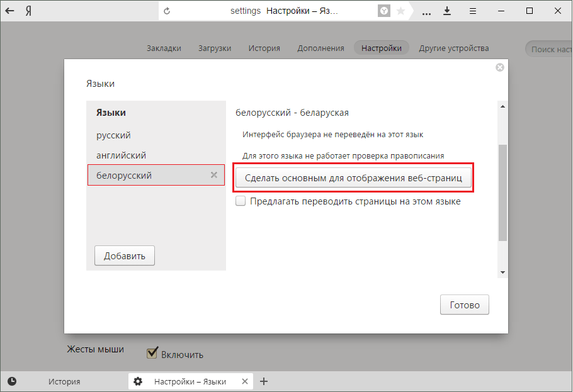This screenshot has width=573, height=392.
Task: Open the downloads arrow icon
Action: pos(447,11)
